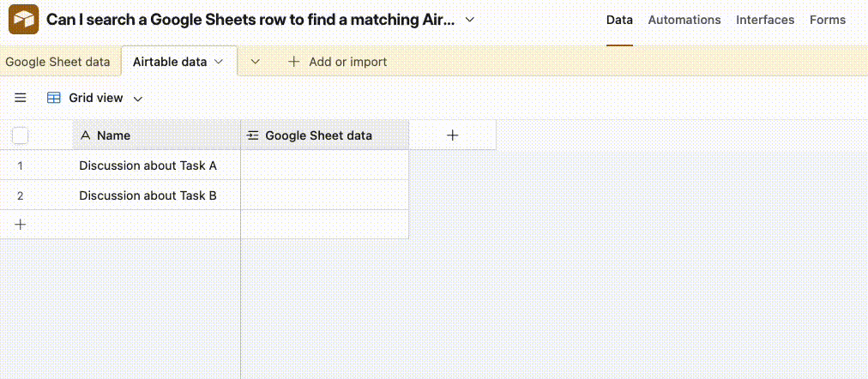
Task: Open the hamburger views sidebar icon
Action: [x=21, y=99]
